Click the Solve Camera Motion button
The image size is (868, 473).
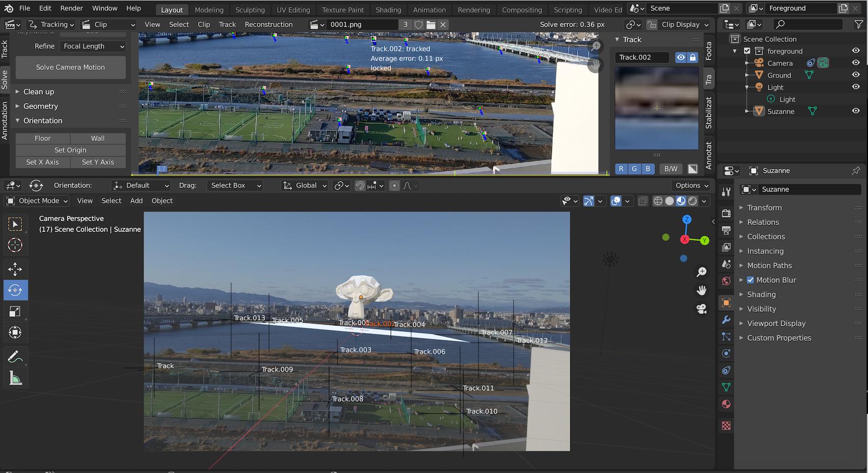[70, 67]
